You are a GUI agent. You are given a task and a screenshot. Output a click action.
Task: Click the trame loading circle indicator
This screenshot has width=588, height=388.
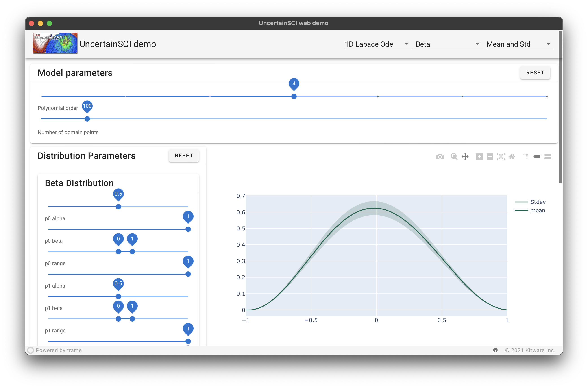pyautogui.click(x=31, y=350)
